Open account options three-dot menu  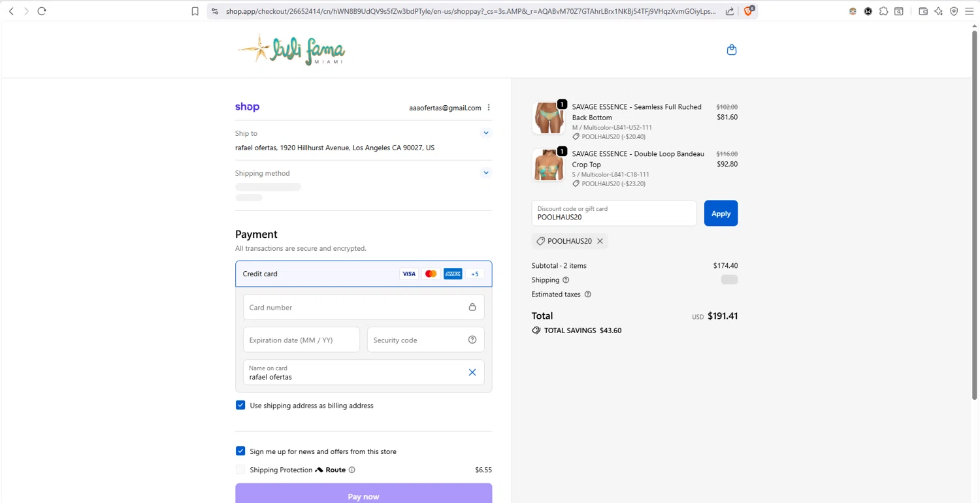click(489, 108)
